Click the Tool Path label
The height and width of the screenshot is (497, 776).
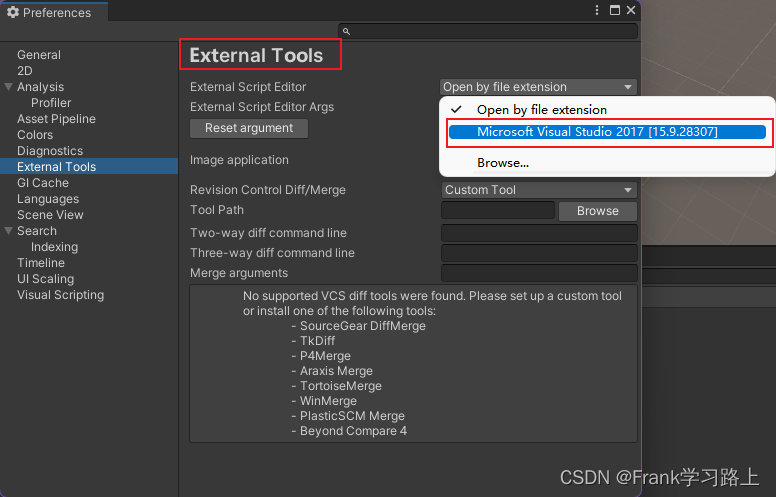click(x=217, y=210)
